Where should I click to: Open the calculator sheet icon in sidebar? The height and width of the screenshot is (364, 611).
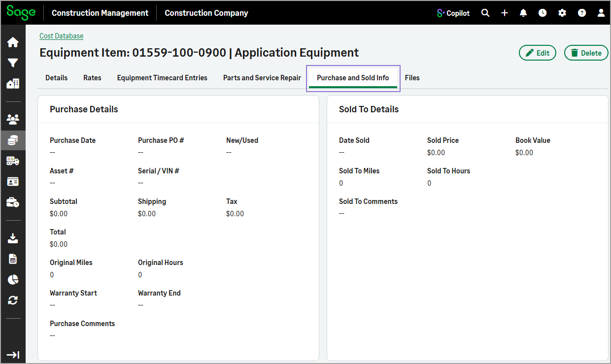(13, 259)
